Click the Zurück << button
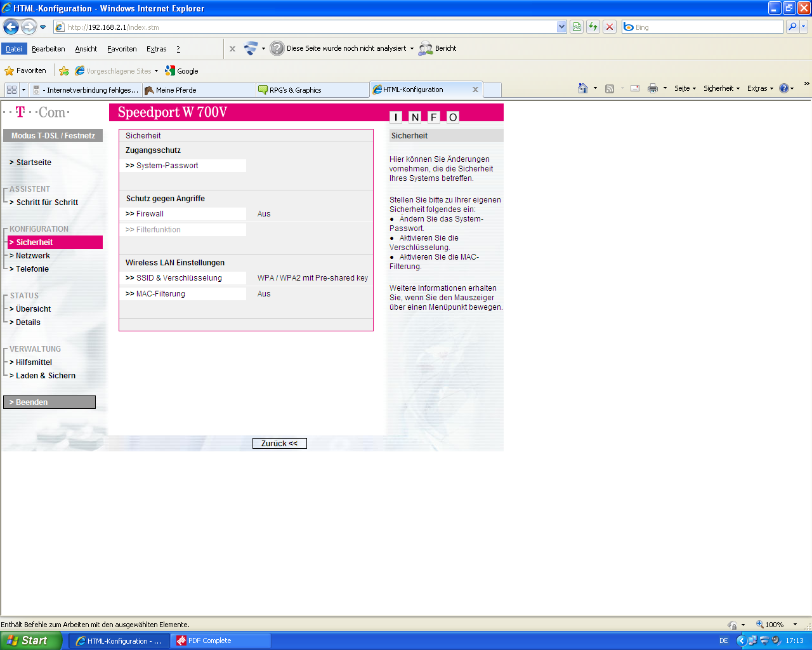 (x=280, y=444)
